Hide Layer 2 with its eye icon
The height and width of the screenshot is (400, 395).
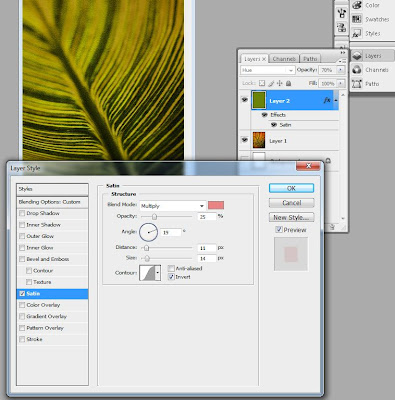pos(245,100)
